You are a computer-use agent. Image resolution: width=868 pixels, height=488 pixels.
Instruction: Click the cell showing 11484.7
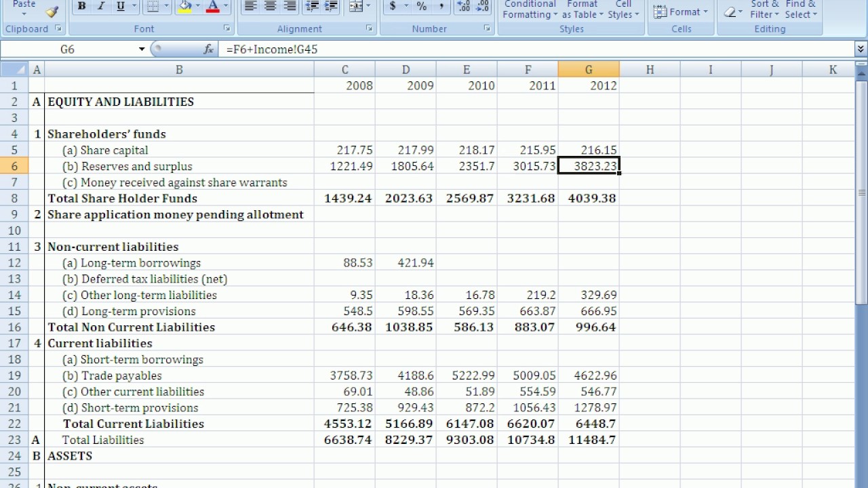click(589, 440)
